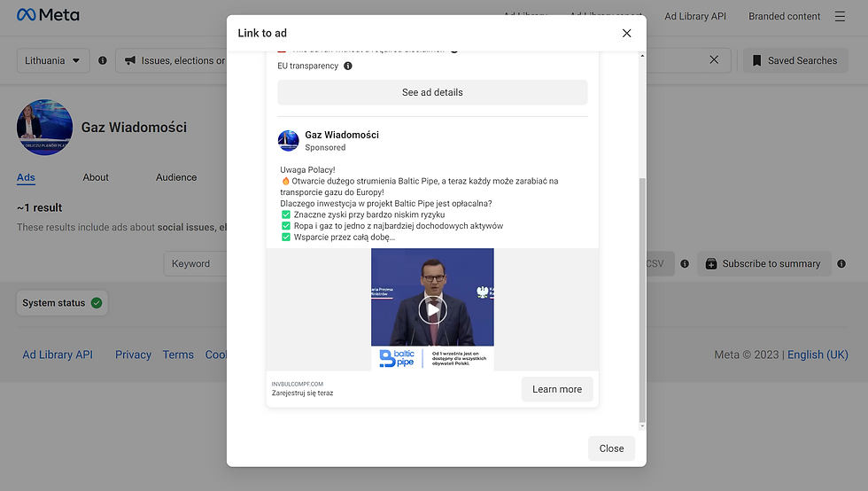Click 'Uwaga Polacy!' ad text
The width and height of the screenshot is (868, 491).
(307, 170)
